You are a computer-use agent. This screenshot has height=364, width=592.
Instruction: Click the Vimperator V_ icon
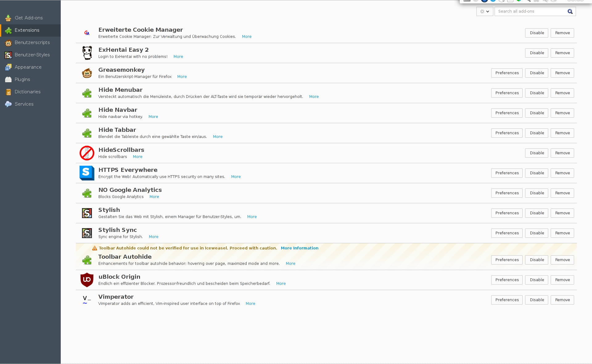pyautogui.click(x=87, y=300)
